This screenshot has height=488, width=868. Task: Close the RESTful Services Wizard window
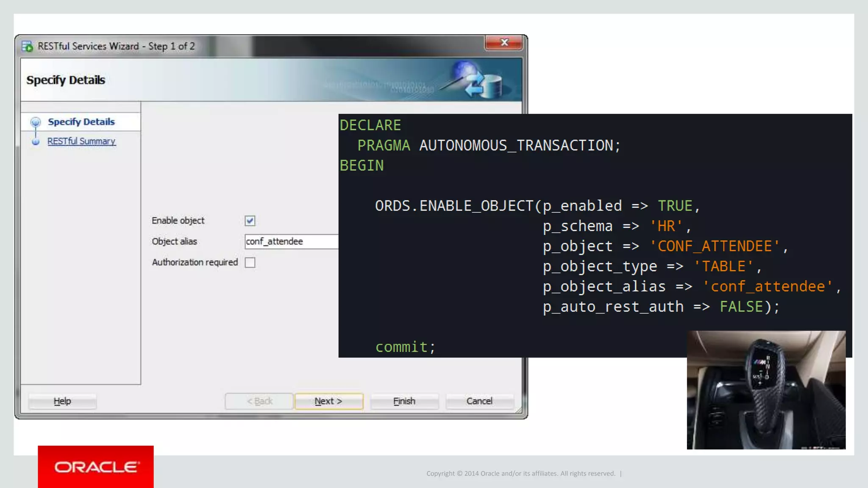coord(504,42)
